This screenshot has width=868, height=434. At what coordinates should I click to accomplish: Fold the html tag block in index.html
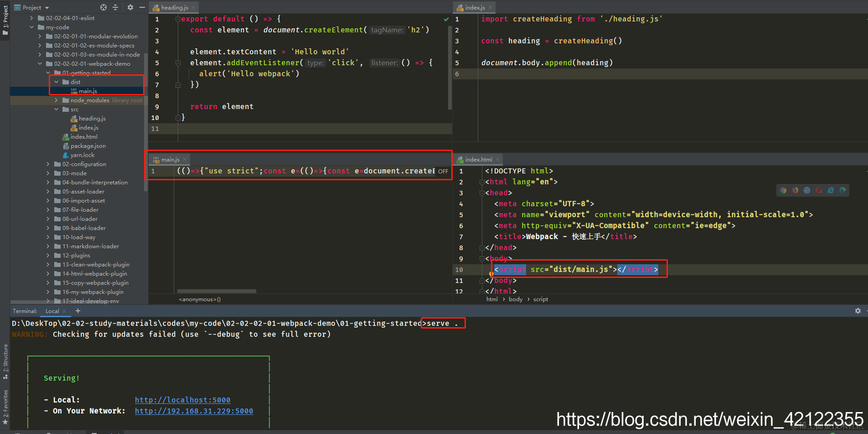tap(482, 182)
